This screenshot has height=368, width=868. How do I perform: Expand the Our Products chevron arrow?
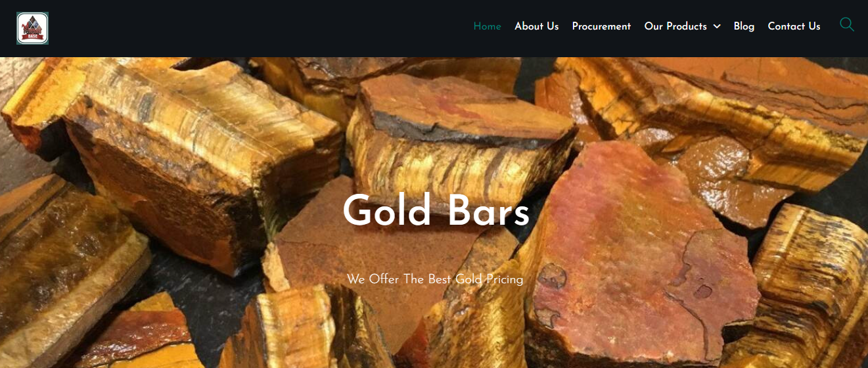(717, 26)
